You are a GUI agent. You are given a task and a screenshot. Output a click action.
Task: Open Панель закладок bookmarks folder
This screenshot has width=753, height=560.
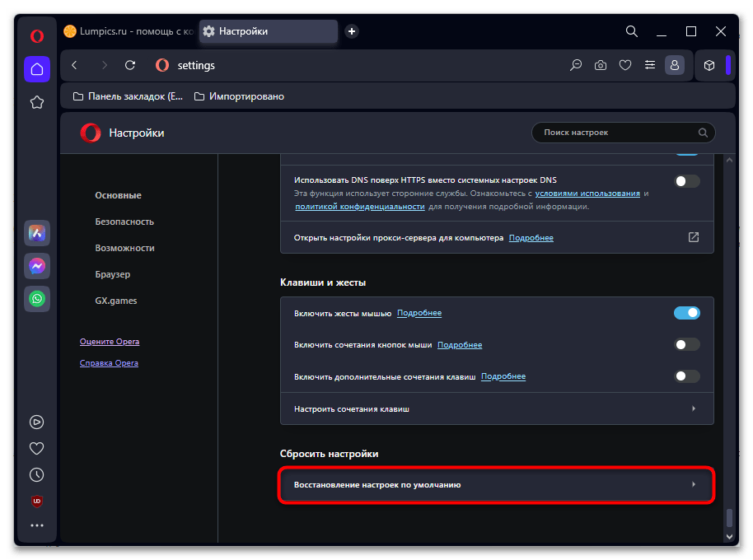pyautogui.click(x=128, y=96)
